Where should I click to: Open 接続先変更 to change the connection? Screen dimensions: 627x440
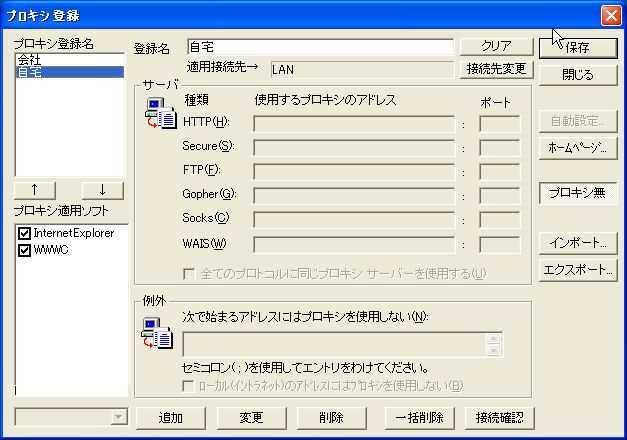[x=496, y=69]
